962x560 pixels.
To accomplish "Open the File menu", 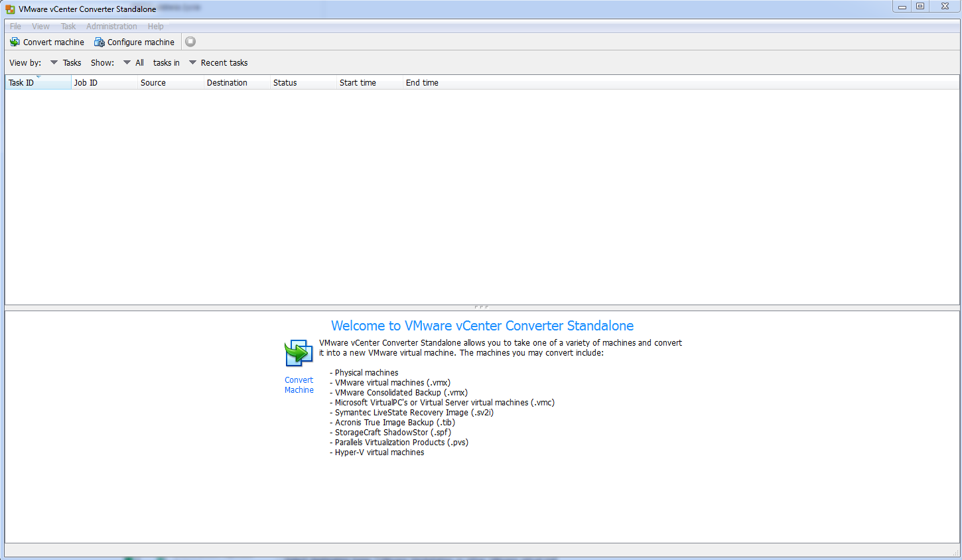I will coord(15,27).
